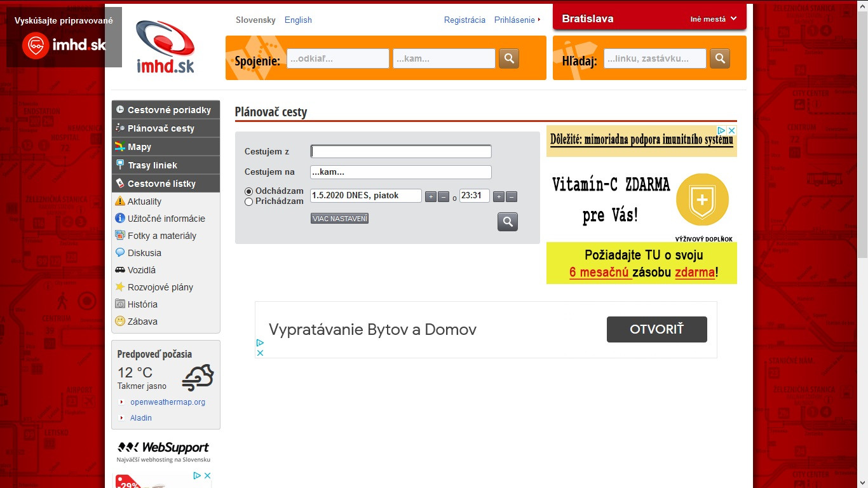This screenshot has width=868, height=488.
Task: Open Užitočné informácie info icon
Action: [120, 219]
